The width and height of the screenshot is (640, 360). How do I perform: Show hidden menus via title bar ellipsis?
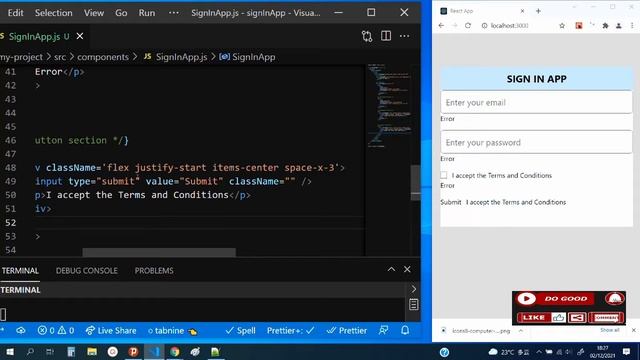pyautogui.click(x=173, y=13)
